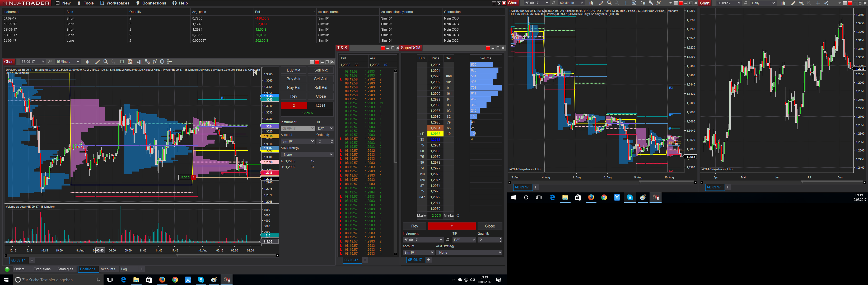Screen dimensions: 868x285
Task: Click Windows search box on left taskbar
Action: click(57, 280)
